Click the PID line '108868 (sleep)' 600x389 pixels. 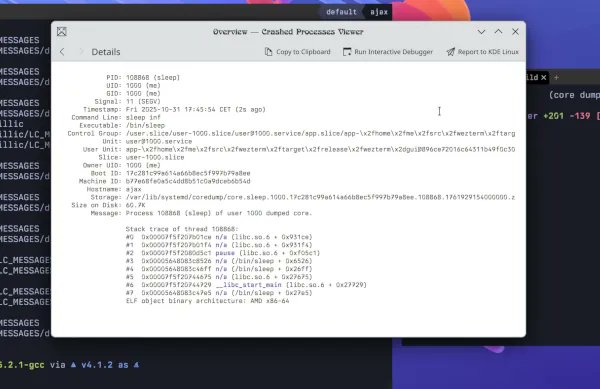tap(153, 78)
